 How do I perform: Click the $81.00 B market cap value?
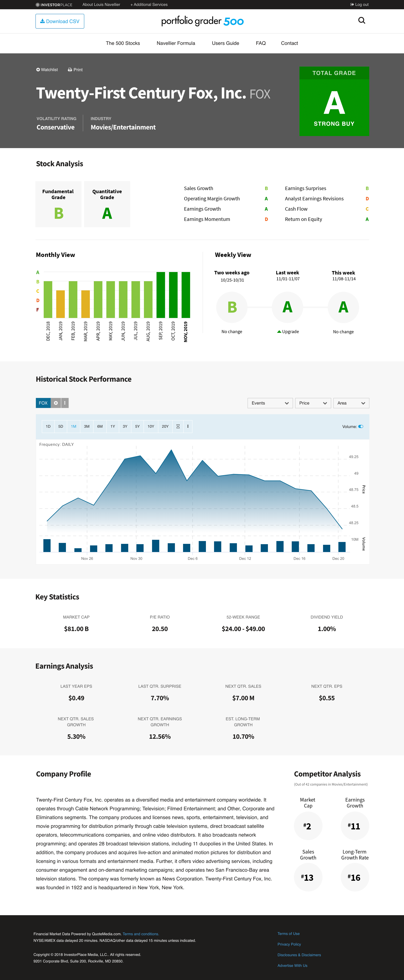(x=76, y=629)
